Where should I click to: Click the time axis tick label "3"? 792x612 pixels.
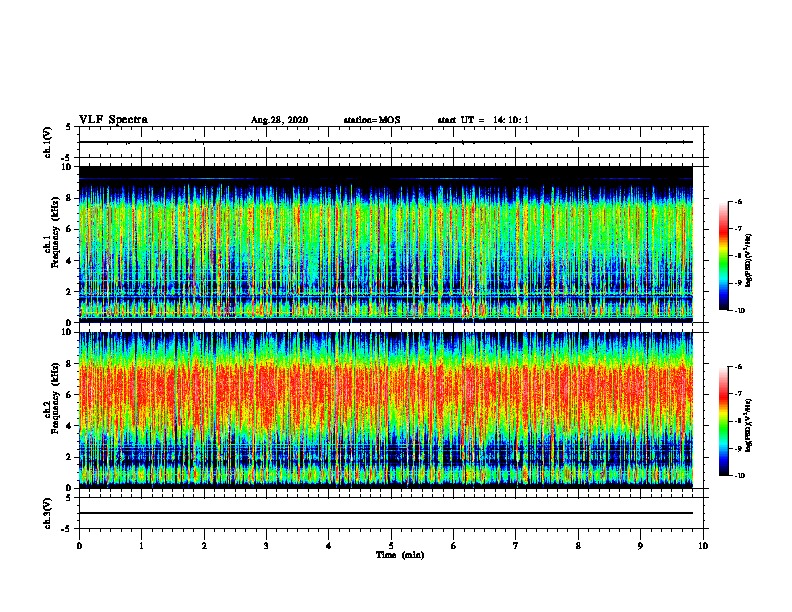(266, 546)
